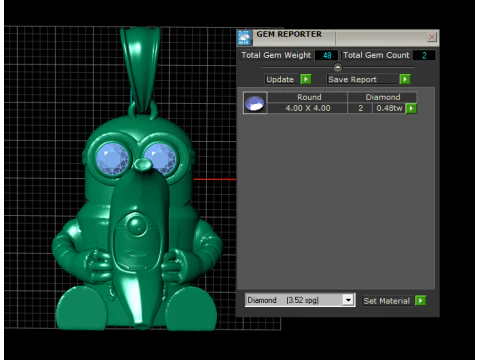Click the Update button label
This screenshot has height=360, width=480.
[280, 79]
